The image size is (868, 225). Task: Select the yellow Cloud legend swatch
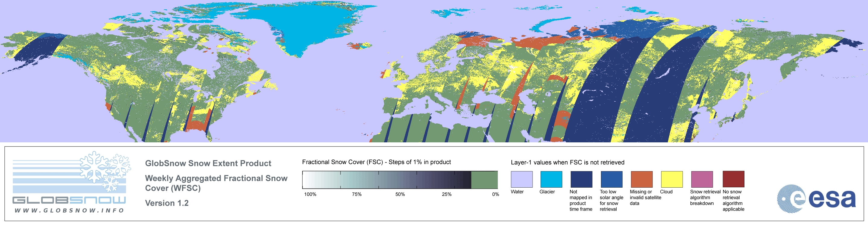point(671,179)
